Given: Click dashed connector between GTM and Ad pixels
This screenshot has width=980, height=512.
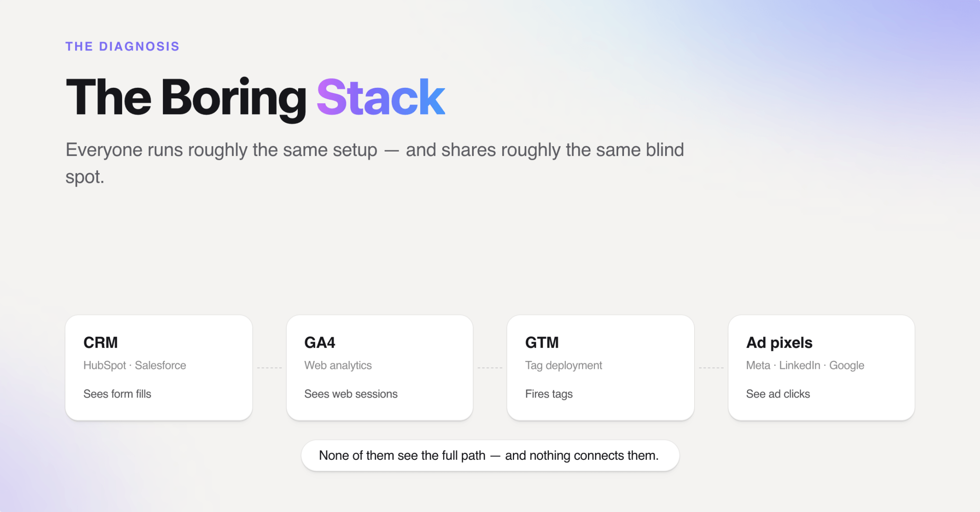Looking at the screenshot, I should pos(711,368).
